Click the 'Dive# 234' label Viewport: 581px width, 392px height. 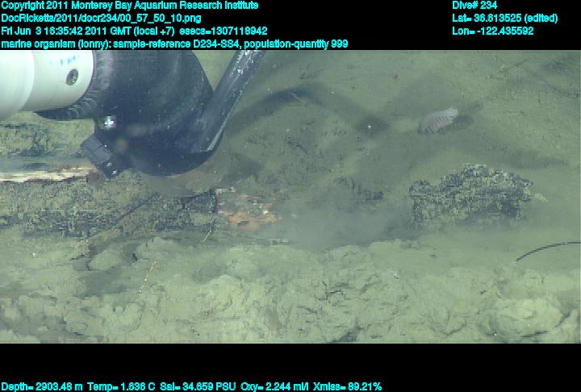(474, 6)
